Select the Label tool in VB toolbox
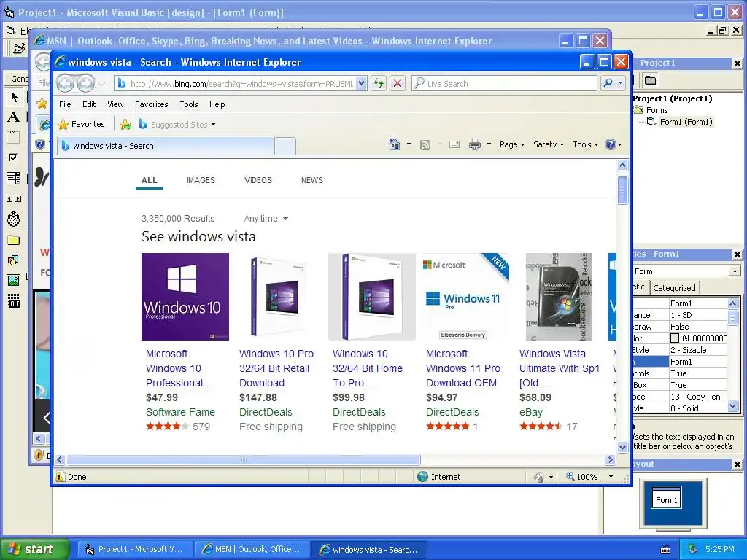747x560 pixels. click(x=14, y=117)
